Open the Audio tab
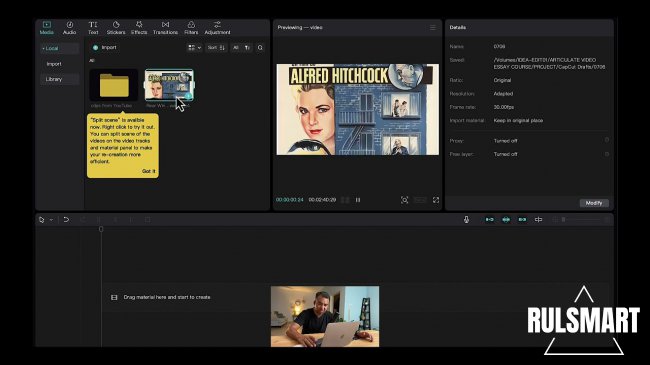Screen dimensions: 650x365 coord(69,28)
